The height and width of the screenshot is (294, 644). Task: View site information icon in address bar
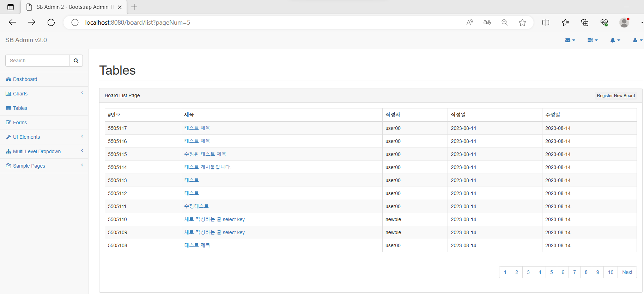75,23
